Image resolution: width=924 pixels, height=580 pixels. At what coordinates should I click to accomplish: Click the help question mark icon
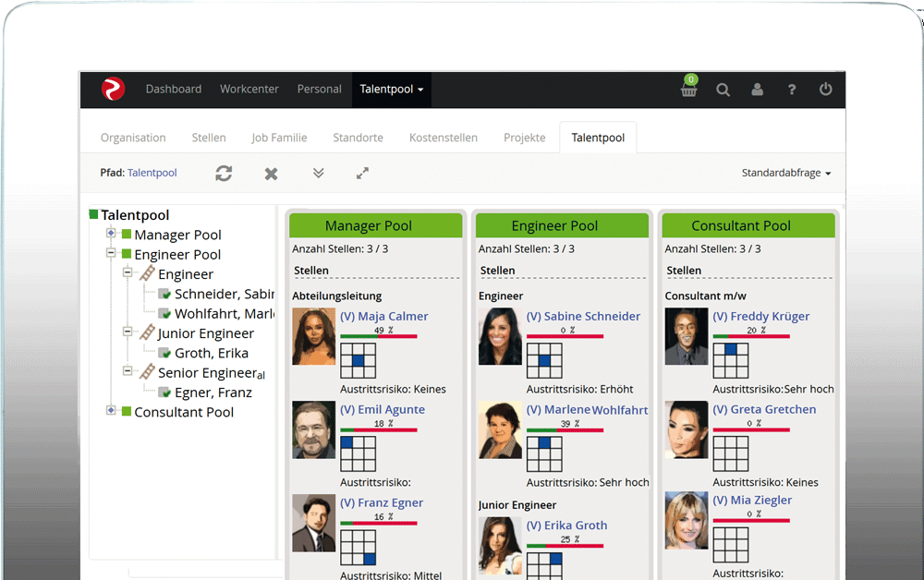coord(792,90)
